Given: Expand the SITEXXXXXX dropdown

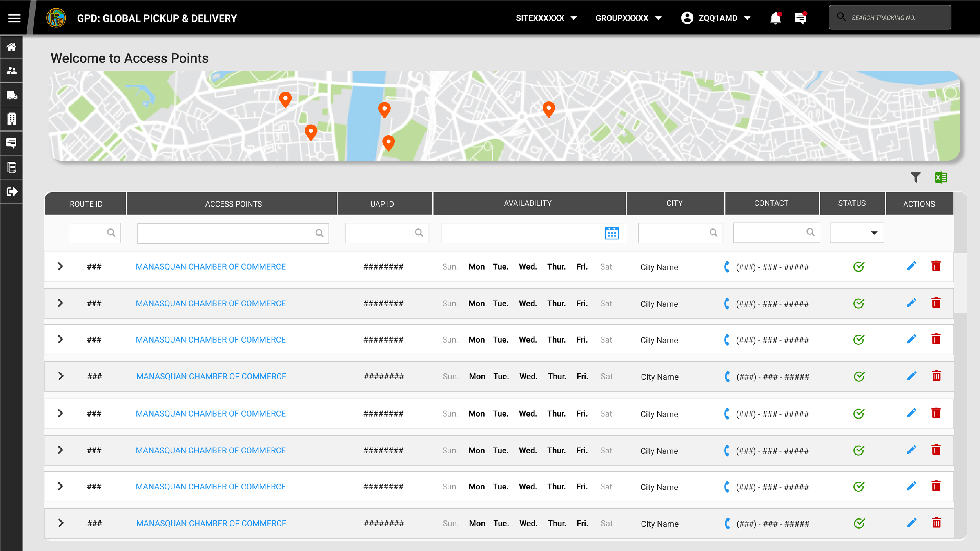Looking at the screenshot, I should pyautogui.click(x=546, y=18).
